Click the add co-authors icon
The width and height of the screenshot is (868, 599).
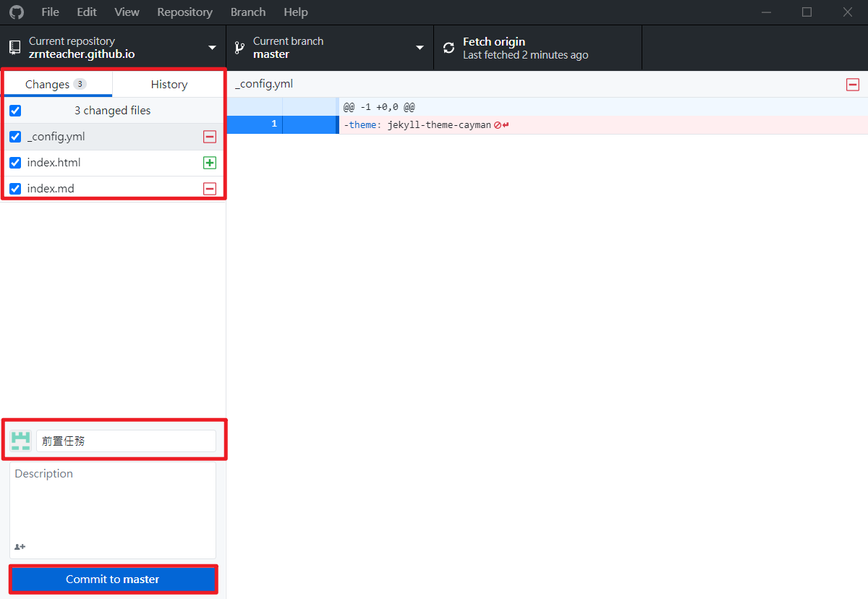pos(20,547)
